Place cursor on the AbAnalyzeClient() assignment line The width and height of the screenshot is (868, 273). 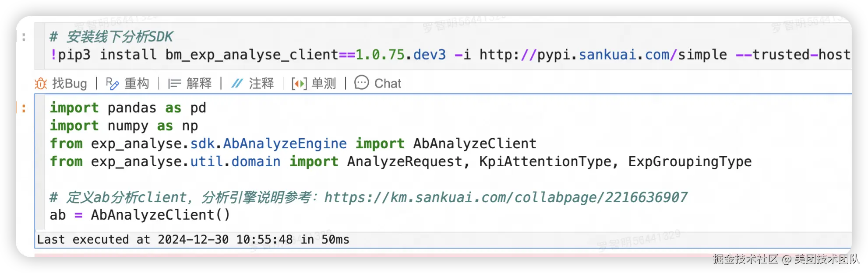[x=139, y=215]
